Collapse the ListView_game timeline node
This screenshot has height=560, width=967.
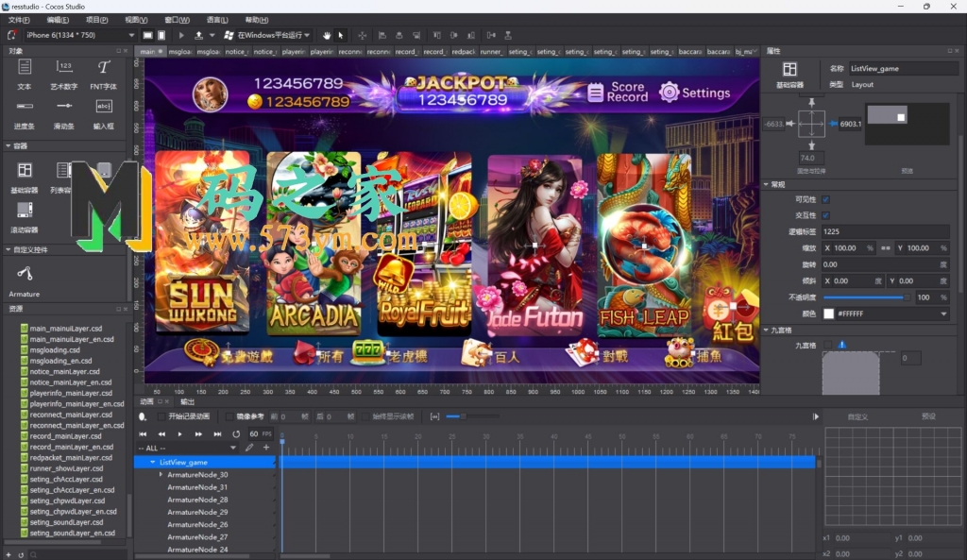tap(153, 462)
